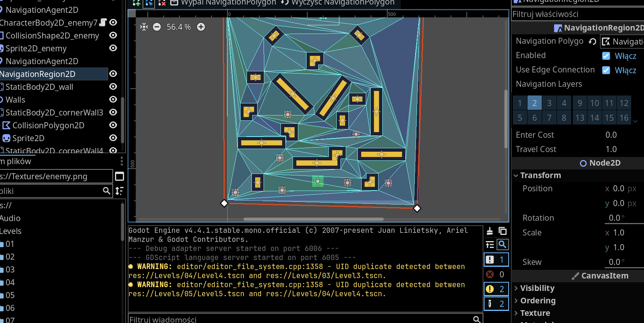Screen dimensions: 644x323
Task: Toggle Enabled checkbox
Action: (x=606, y=56)
